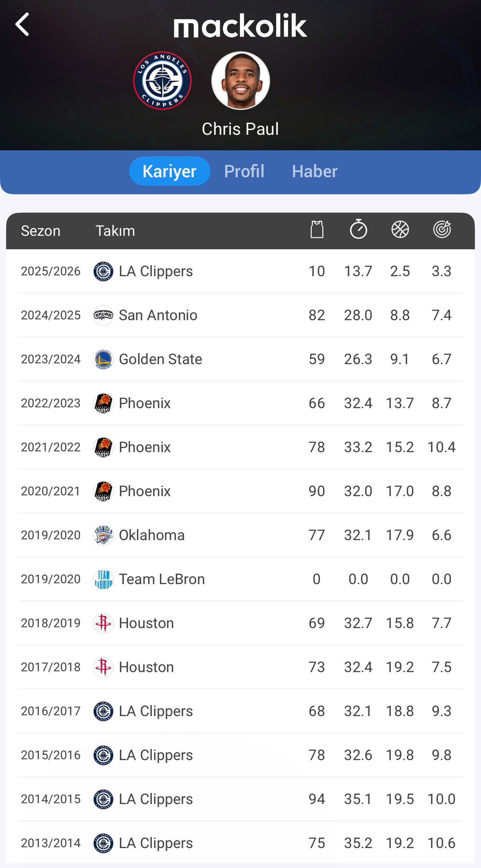Open the LA Clippers 2025/2026 team link
Screen dimensions: 481x868
click(x=156, y=271)
